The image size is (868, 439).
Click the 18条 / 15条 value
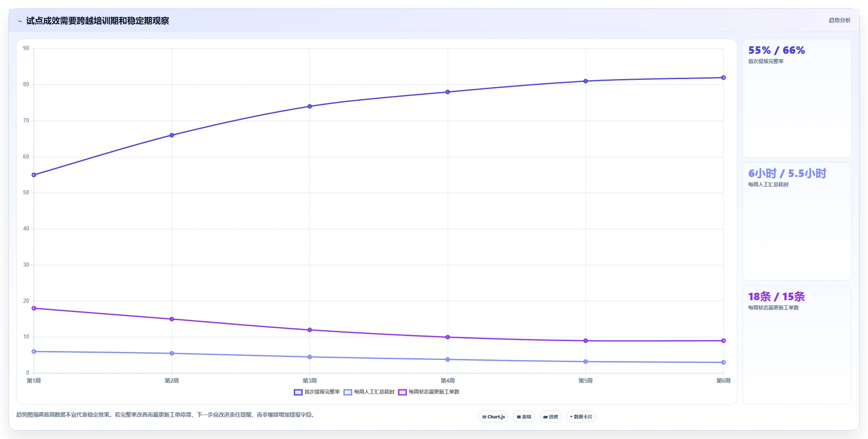[x=776, y=297]
